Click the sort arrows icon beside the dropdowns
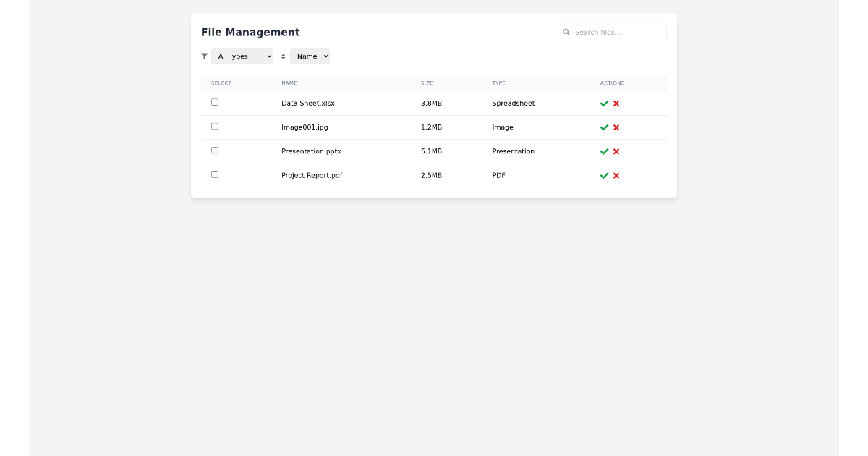The height and width of the screenshot is (456, 868). pos(281,56)
